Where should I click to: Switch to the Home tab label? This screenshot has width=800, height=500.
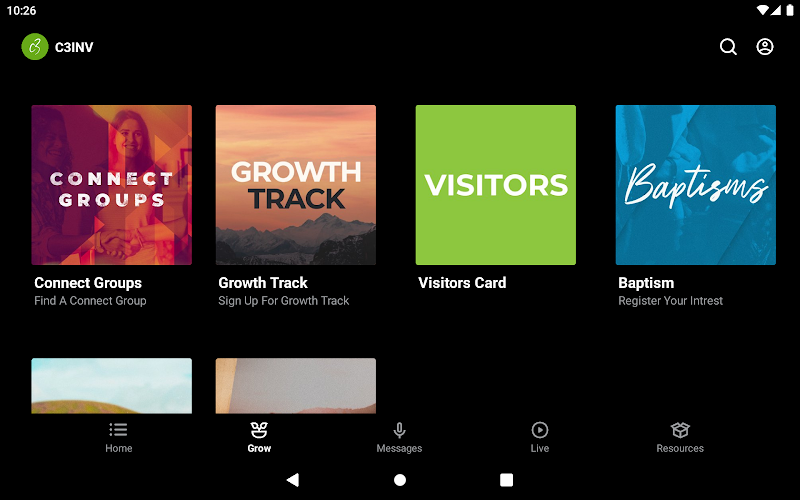119,448
